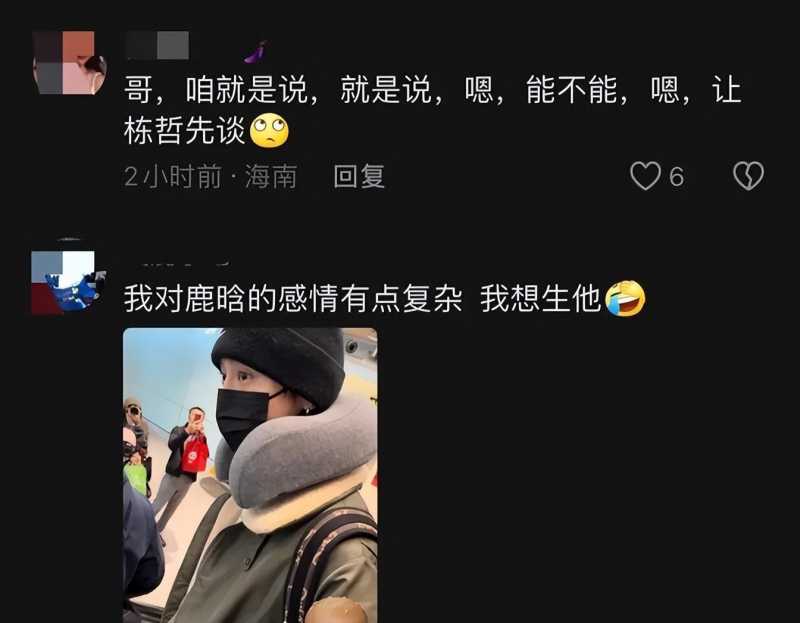Viewport: 800px width, 623px height.
Task: Open the second commenter's blue avatar
Action: pyautogui.click(x=68, y=282)
